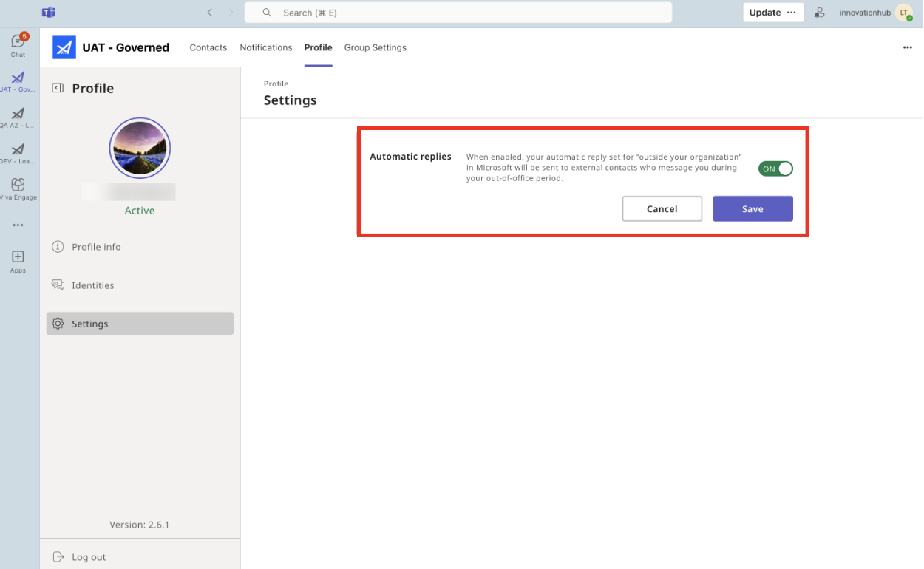Image resolution: width=924 pixels, height=569 pixels.
Task: Click the Identities chat-bubbles icon
Action: coord(58,285)
